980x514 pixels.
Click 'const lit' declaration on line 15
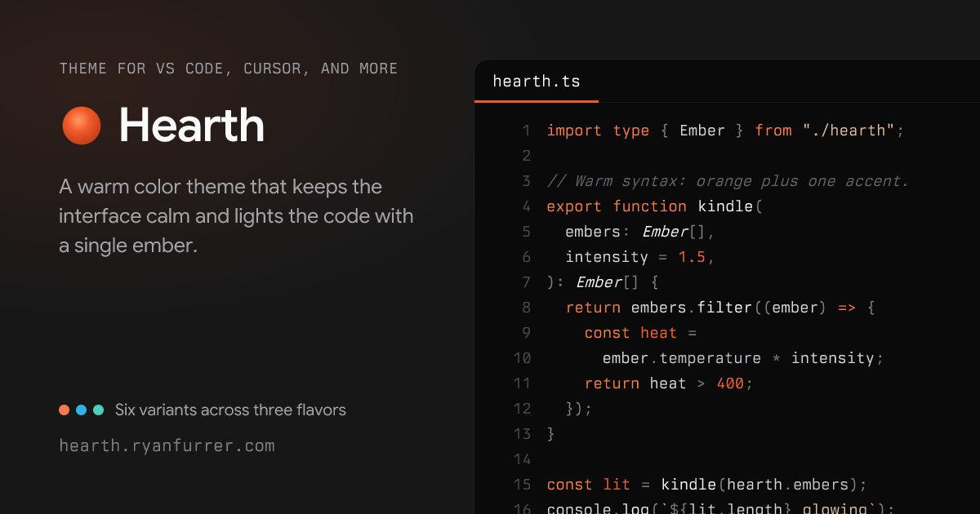[x=588, y=485]
